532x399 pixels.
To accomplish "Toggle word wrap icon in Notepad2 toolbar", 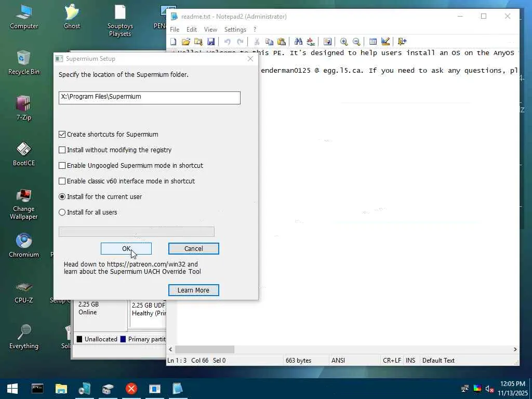I will coord(327,42).
